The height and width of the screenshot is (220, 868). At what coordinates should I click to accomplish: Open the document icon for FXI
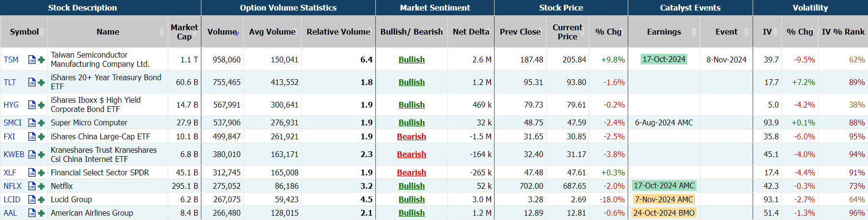32,136
